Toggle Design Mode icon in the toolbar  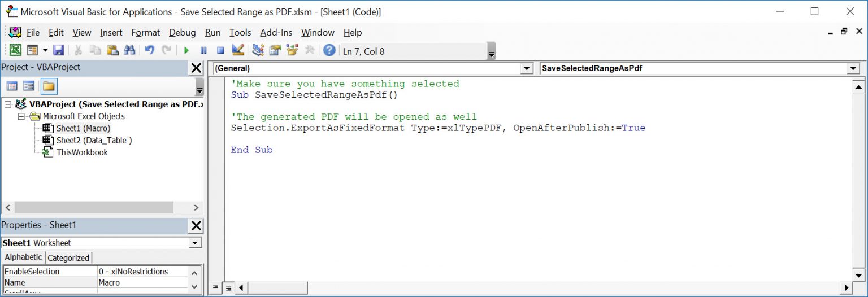point(238,51)
